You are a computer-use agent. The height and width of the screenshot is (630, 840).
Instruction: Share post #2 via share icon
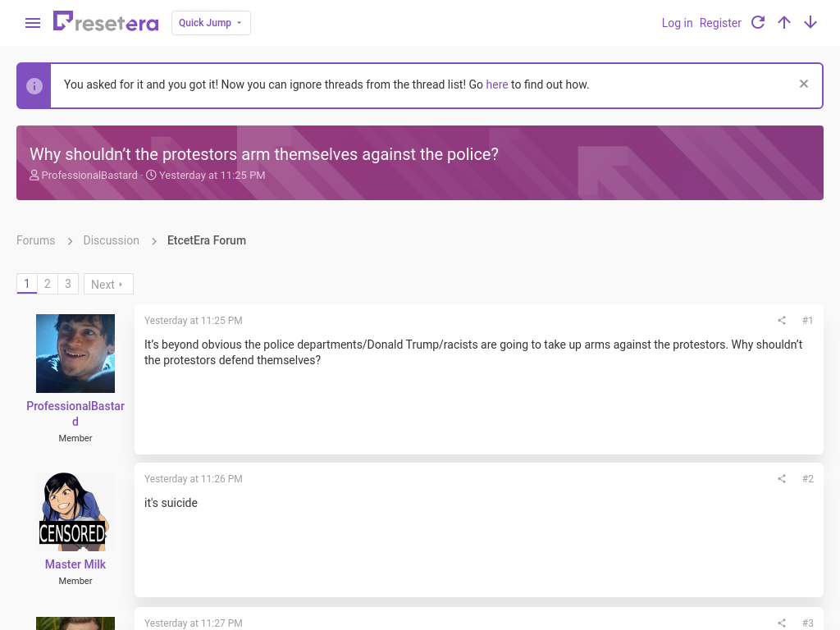(782, 479)
